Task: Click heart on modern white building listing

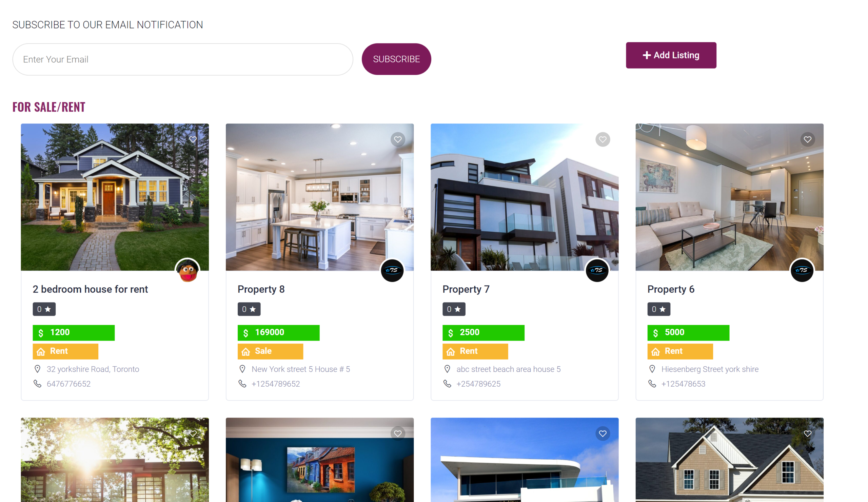Action: point(603,433)
